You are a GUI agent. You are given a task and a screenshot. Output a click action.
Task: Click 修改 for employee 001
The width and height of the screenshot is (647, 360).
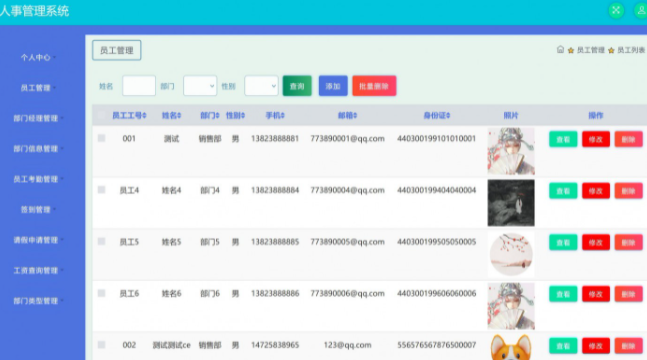tap(596, 140)
